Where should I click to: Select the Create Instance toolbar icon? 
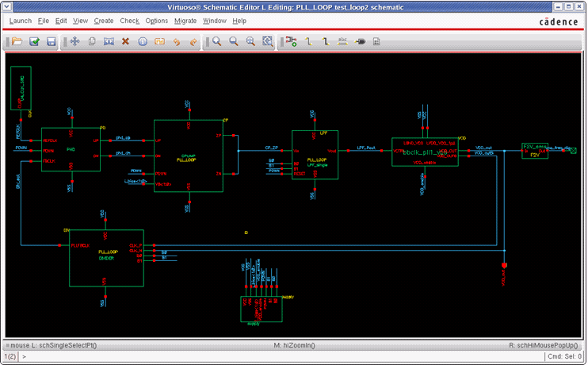click(292, 41)
